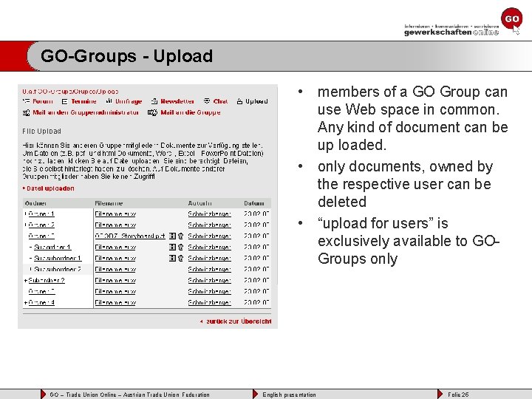Expand Subordner 2 with its plus sign
Viewport: 532px width, 399px height.
(26, 281)
